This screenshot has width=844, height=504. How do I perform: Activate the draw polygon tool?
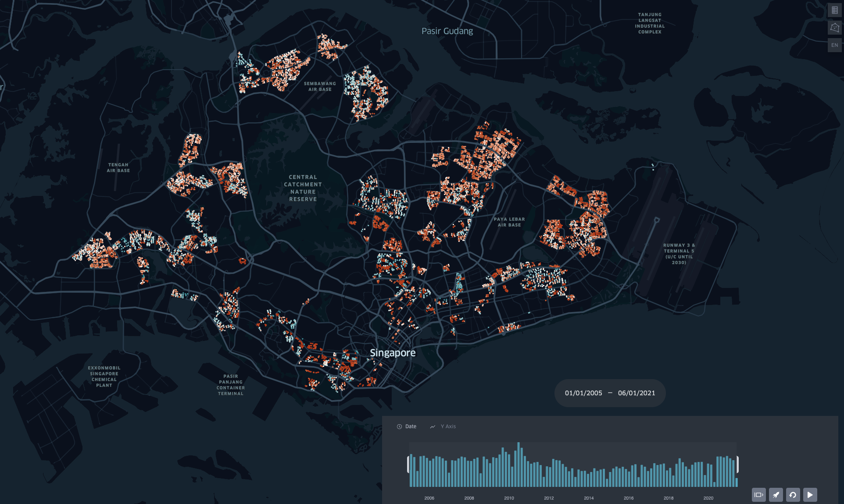[x=834, y=28]
